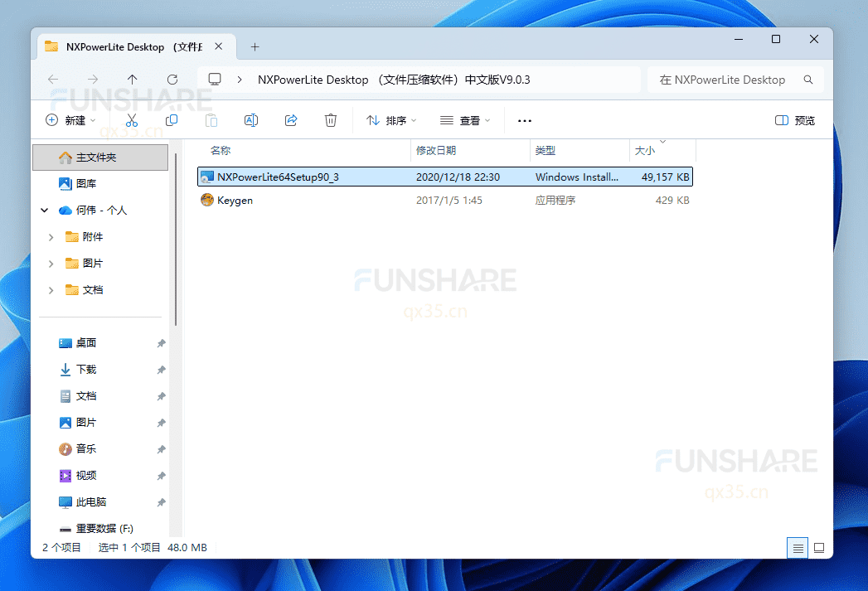Image resolution: width=868 pixels, height=591 pixels.
Task: Click the date 2020/12/18 22:30
Action: point(458,177)
